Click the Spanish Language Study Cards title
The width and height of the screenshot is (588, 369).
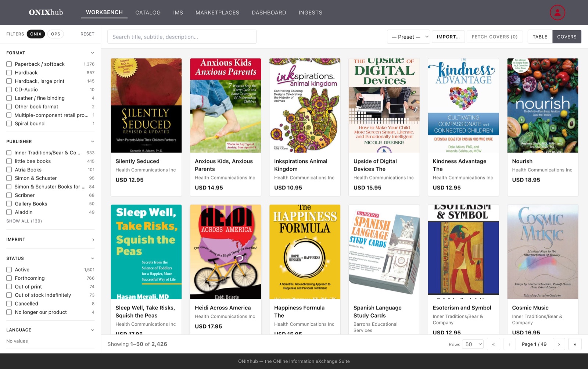[x=377, y=312]
